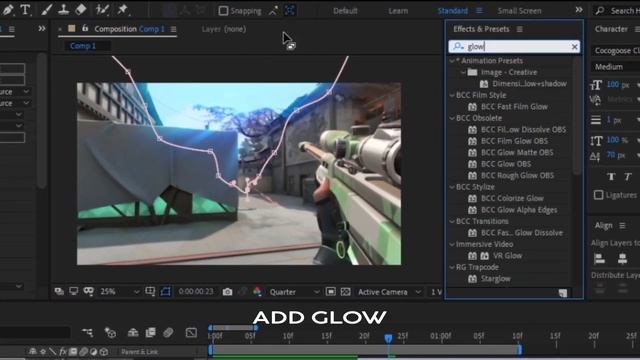The image size is (640, 360).
Task: Open Effects & Presets panel menu
Action: coord(520,29)
